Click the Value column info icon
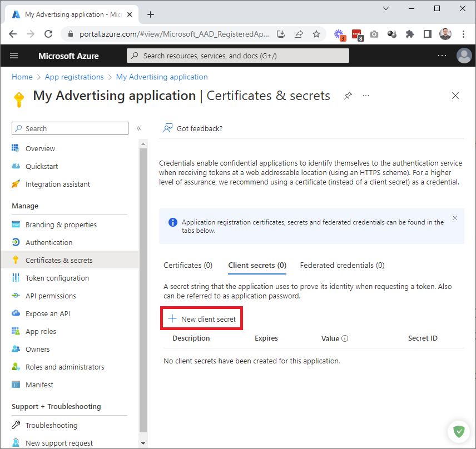Screen dimensions: 476x449 [x=345, y=338]
